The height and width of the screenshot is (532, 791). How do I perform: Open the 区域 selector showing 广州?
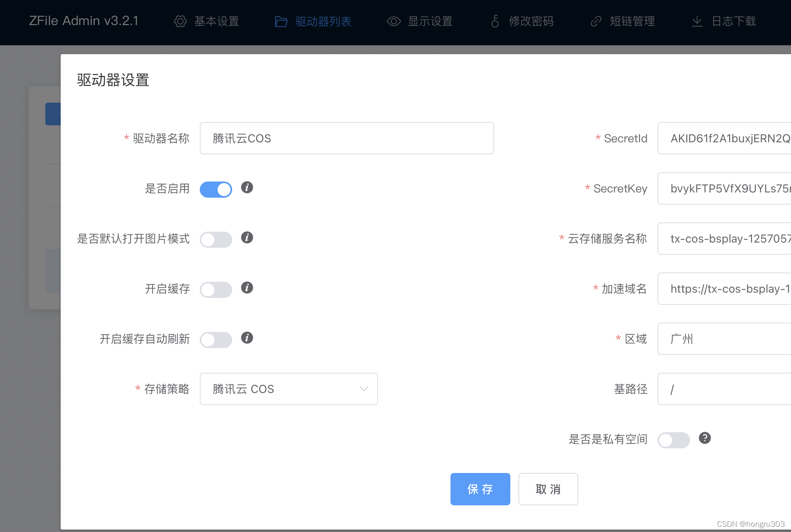tap(724, 339)
